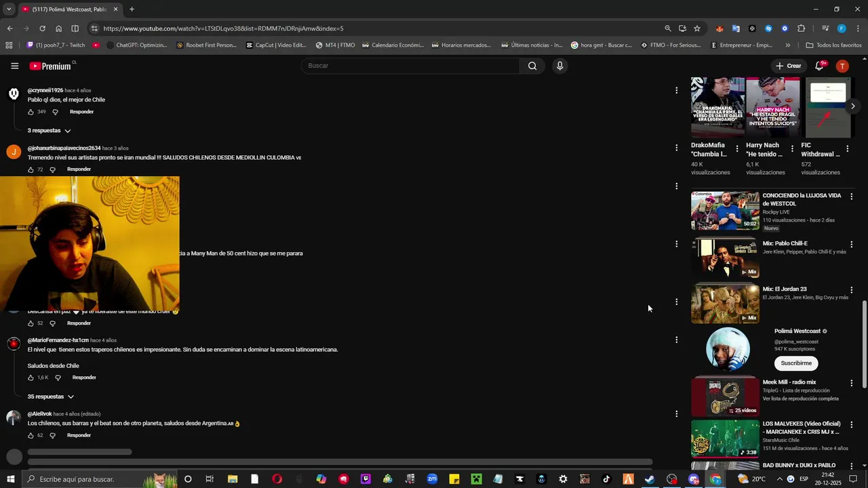Open the Polimá Westcoast channel avatar
Image resolution: width=868 pixels, height=488 pixels.
pyautogui.click(x=728, y=349)
